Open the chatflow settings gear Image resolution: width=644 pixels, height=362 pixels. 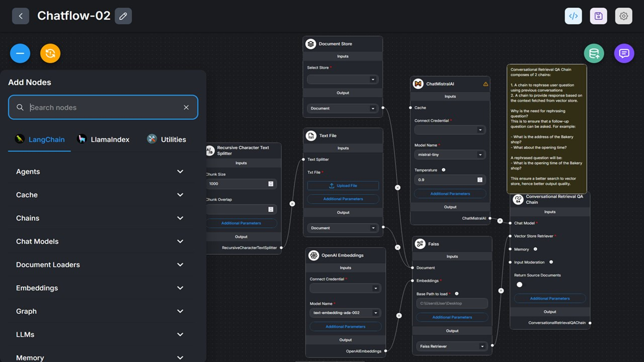pos(624,16)
